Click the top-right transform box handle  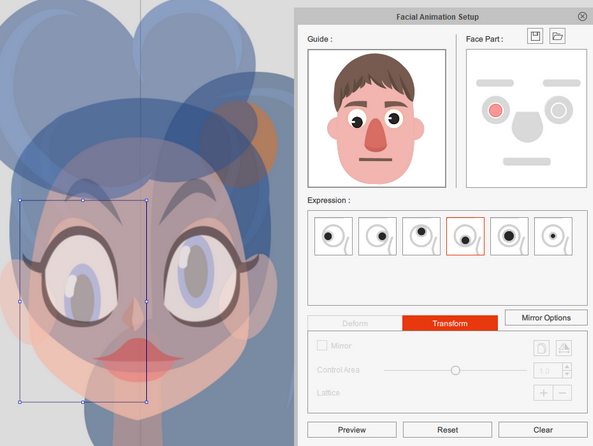147,200
